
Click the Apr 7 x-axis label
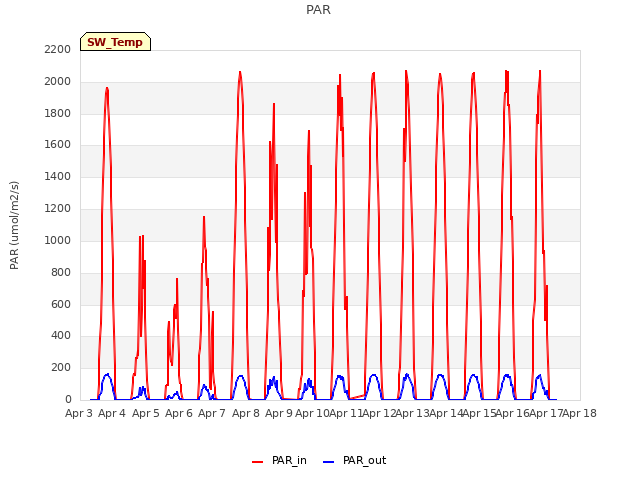(x=212, y=413)
